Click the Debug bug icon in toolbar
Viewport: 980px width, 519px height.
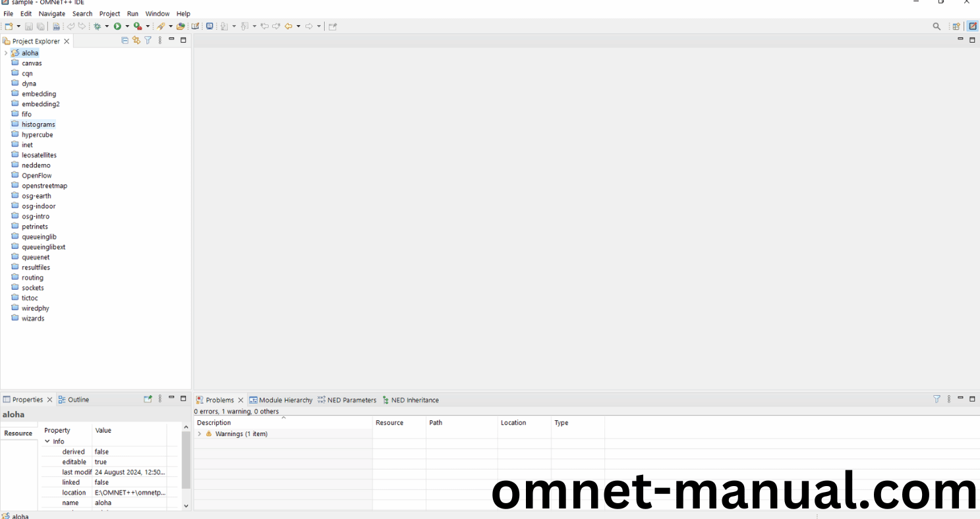click(98, 26)
